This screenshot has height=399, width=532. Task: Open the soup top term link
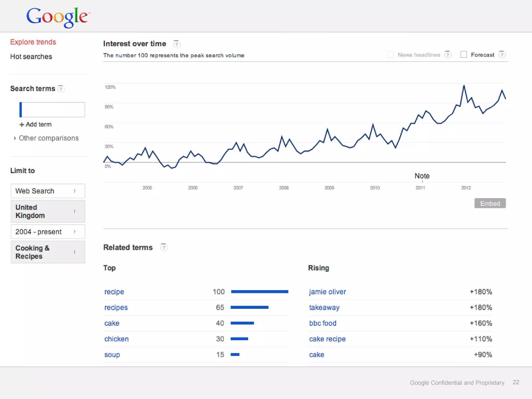(x=112, y=355)
